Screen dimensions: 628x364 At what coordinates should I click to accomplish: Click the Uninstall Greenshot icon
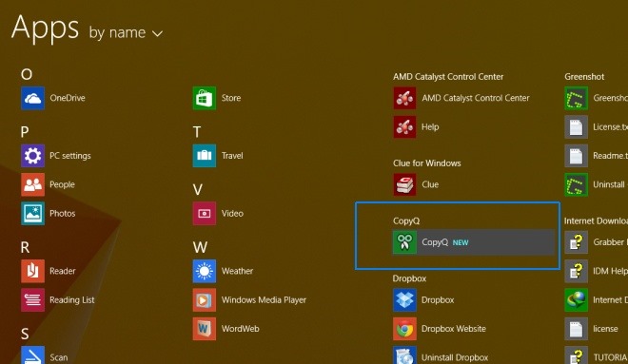[x=576, y=184]
